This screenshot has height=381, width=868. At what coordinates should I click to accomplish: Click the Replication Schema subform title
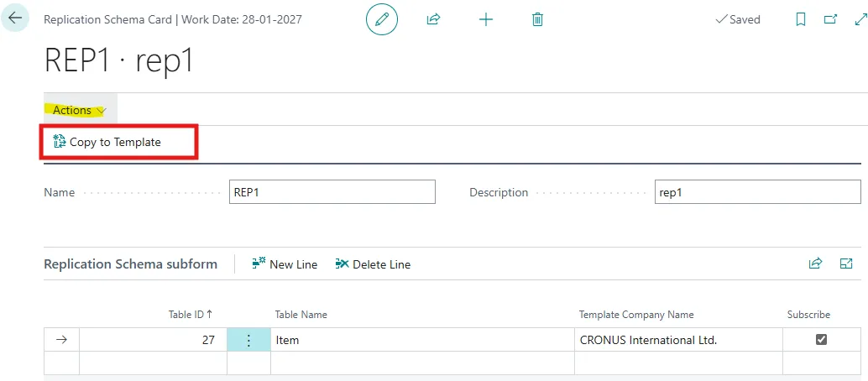coord(131,264)
